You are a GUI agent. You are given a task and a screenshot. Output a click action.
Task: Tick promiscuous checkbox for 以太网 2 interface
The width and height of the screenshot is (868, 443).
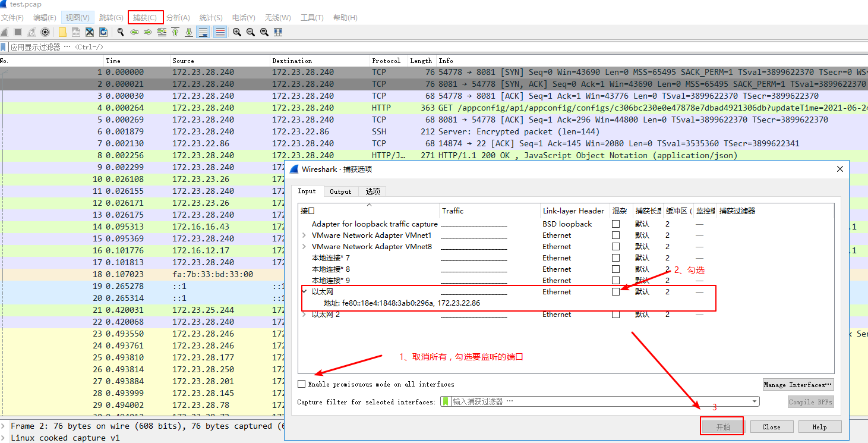[x=616, y=314]
